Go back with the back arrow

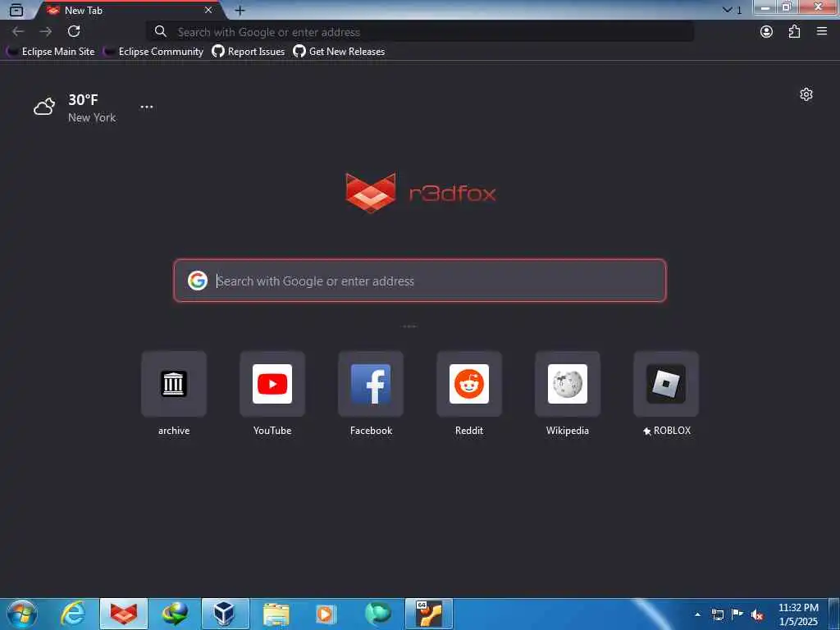18,32
